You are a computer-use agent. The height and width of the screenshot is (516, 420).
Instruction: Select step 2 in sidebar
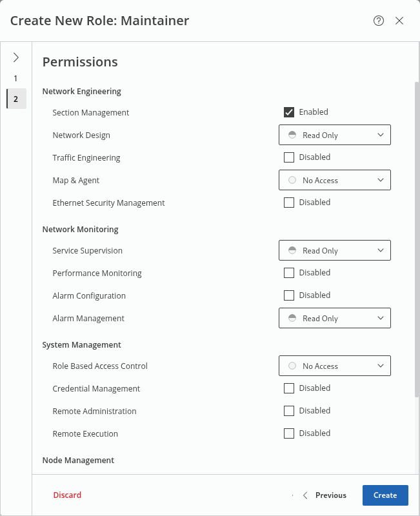point(16,99)
